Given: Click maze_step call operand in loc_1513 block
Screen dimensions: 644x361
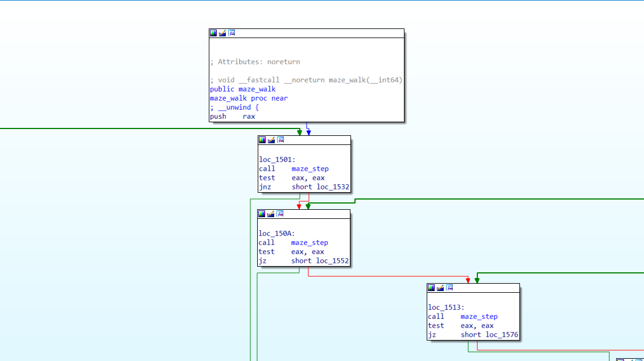Looking at the screenshot, I should [x=479, y=317].
